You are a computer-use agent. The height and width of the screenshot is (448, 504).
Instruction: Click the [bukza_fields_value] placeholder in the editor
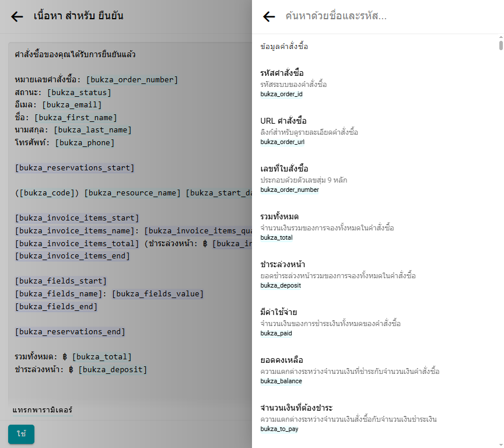pyautogui.click(x=157, y=293)
